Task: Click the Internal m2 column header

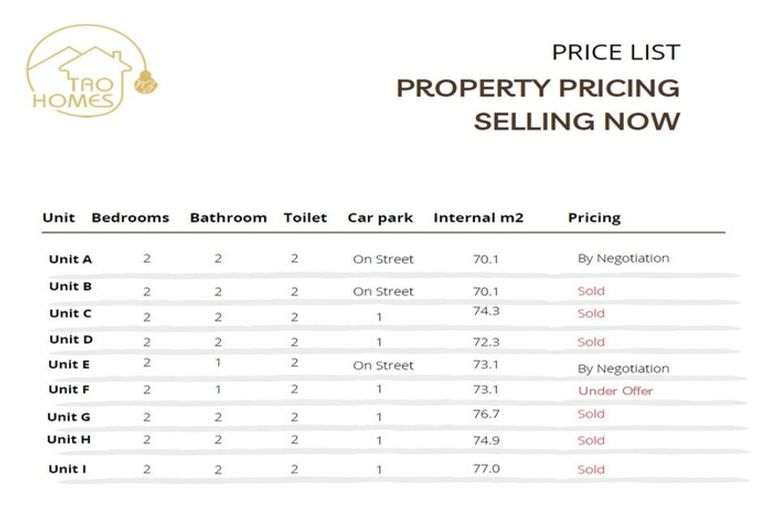Action: tap(478, 217)
